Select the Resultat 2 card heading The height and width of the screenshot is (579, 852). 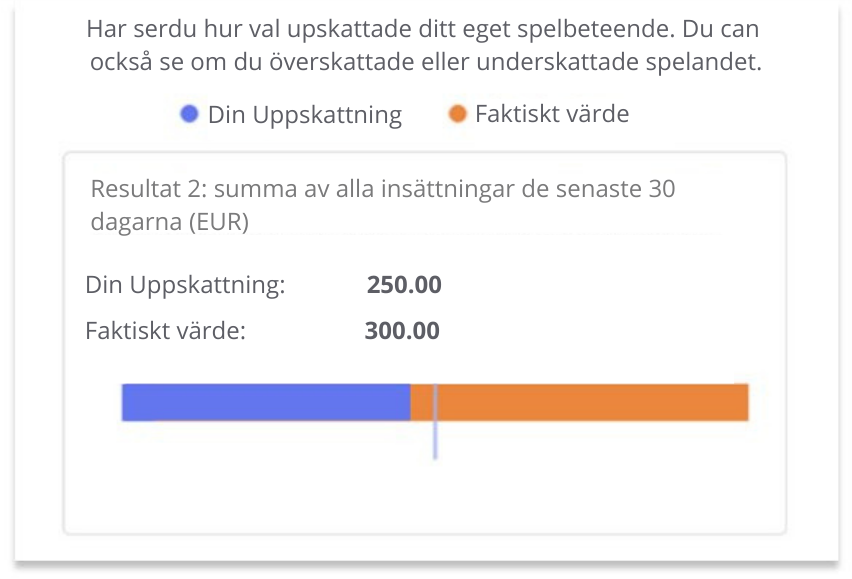(x=383, y=205)
